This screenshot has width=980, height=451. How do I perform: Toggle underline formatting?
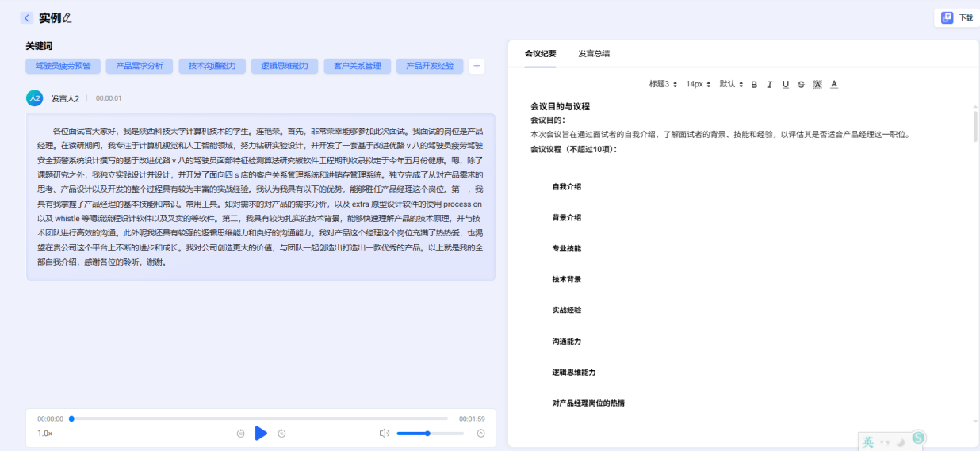tap(786, 84)
